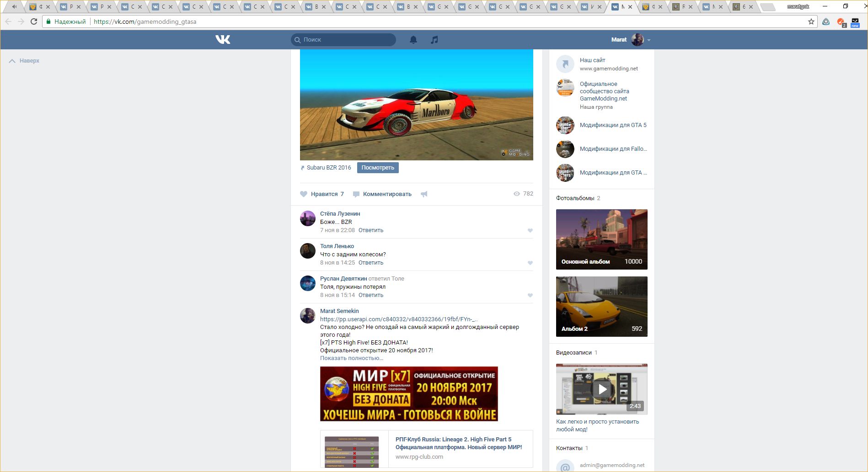The image size is (868, 472).
Task: Like Стёпа Лузенин's comment
Action: [x=530, y=231]
